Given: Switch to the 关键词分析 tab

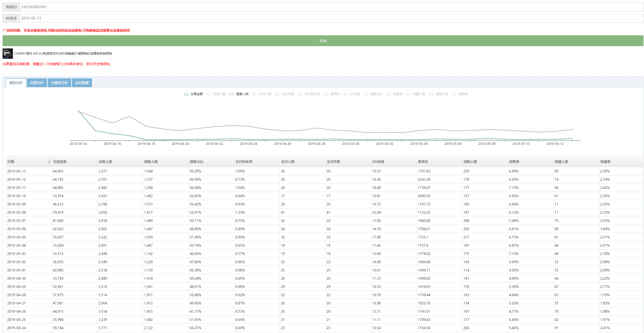Looking at the screenshot, I should tap(59, 83).
